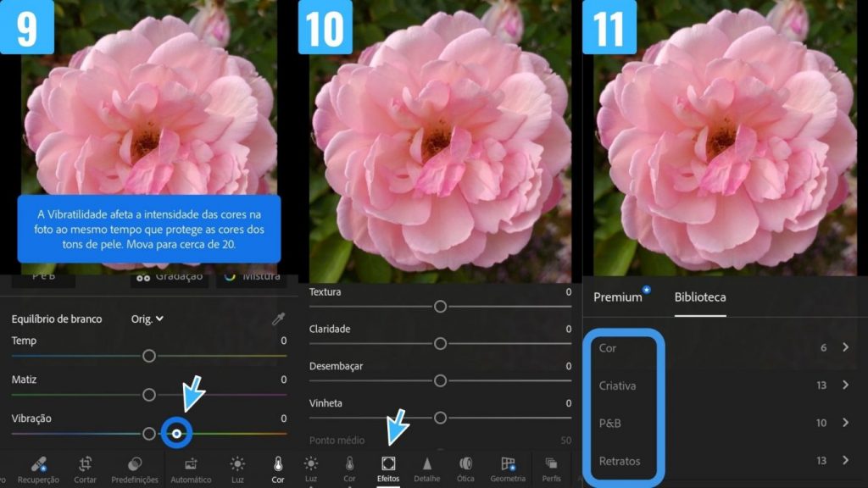Viewport: 868px width, 488px height.
Task: Tap the Equilíbrio de branco label
Action: (x=57, y=319)
